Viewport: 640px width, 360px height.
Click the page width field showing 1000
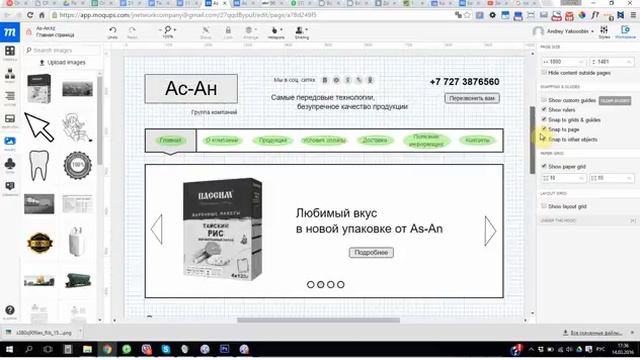click(564, 62)
